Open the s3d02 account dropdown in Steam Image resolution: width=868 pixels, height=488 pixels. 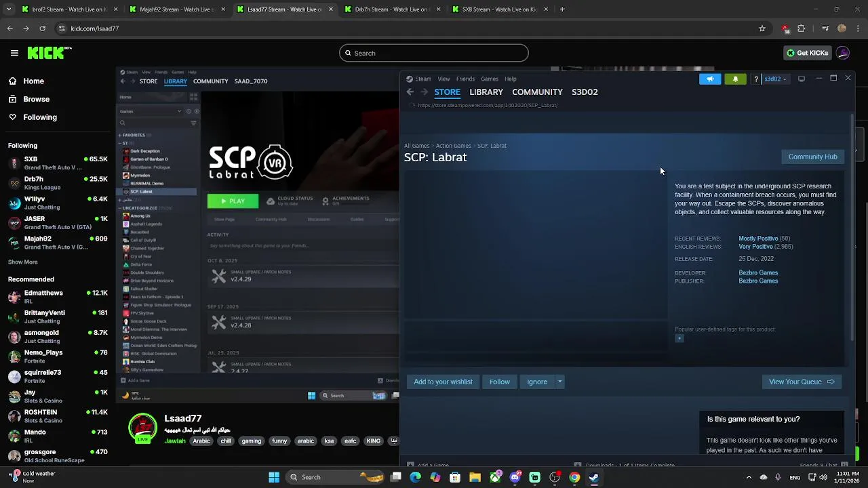[775, 79]
